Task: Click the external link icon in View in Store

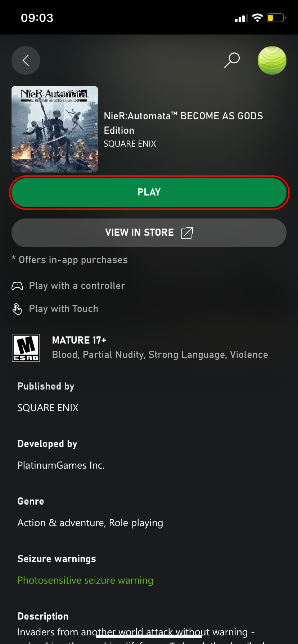Action: [187, 233]
